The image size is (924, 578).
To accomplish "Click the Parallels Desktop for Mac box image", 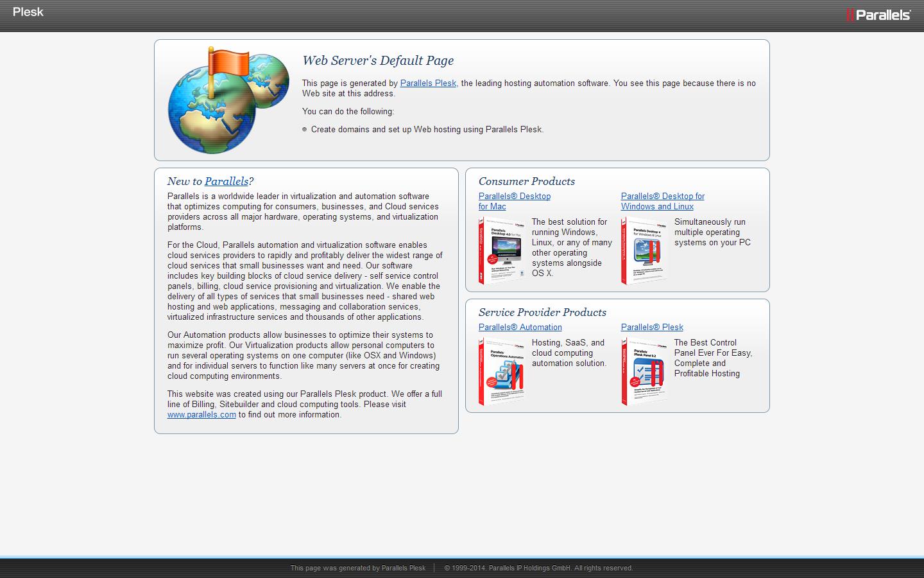I will (x=502, y=250).
